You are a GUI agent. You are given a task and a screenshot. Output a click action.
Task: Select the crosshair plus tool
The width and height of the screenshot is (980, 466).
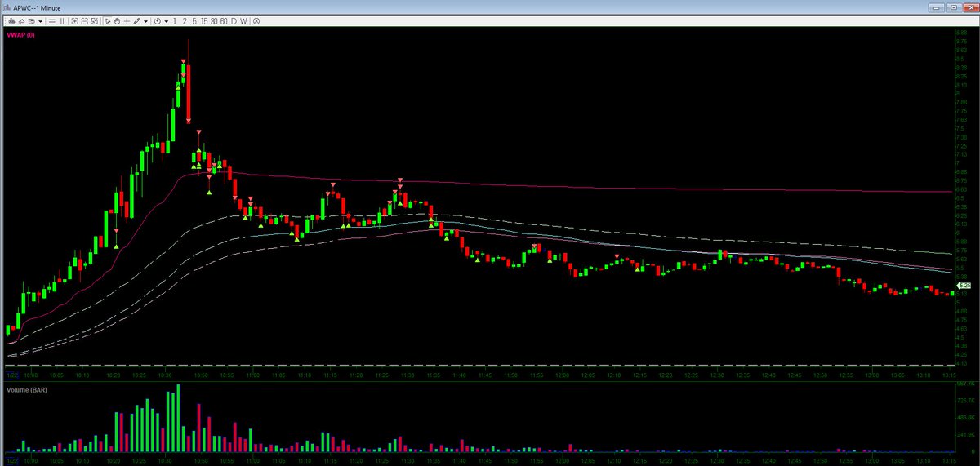tap(127, 21)
